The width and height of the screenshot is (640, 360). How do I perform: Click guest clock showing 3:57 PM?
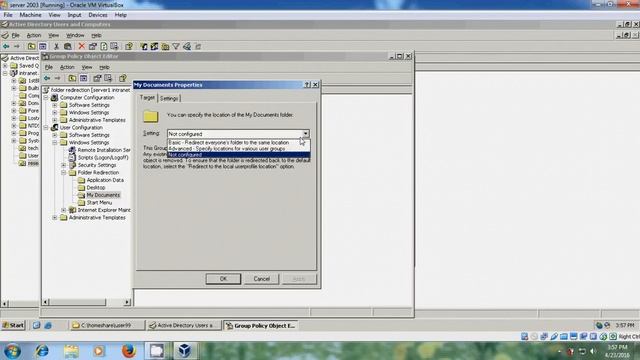[x=625, y=326]
